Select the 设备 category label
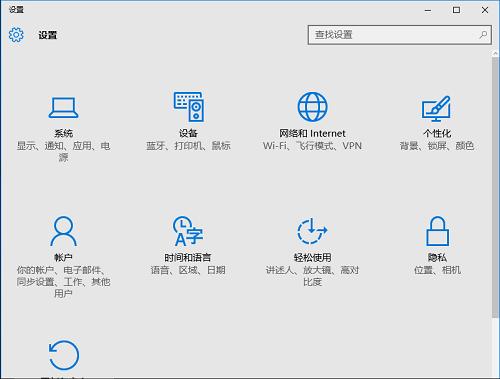Image resolution: width=500 pixels, height=379 pixels. pyautogui.click(x=188, y=133)
